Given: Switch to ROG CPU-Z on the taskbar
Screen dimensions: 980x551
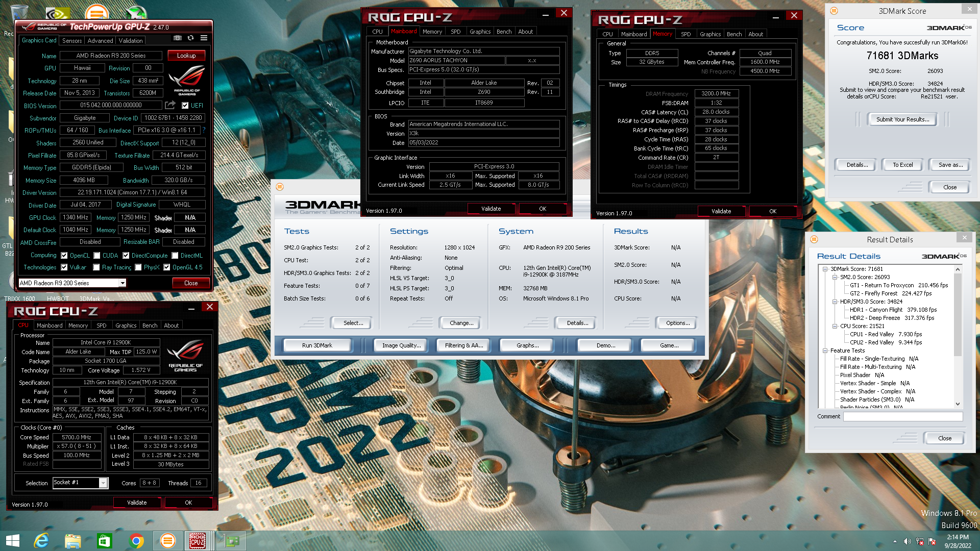Looking at the screenshot, I should [x=198, y=541].
